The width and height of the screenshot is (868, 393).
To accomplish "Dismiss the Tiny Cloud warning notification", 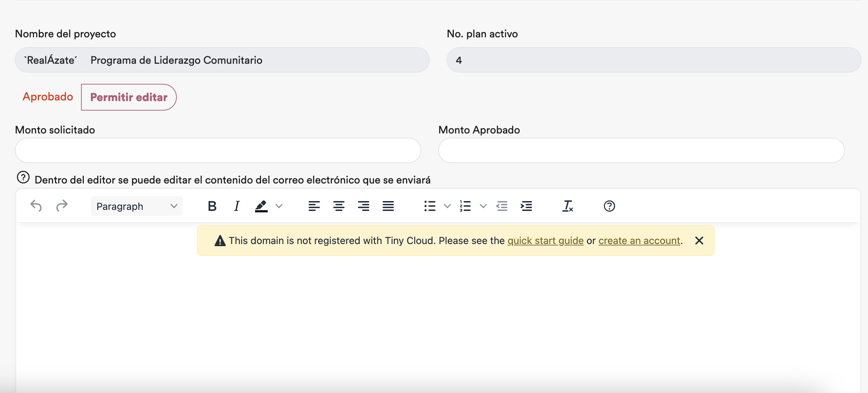I will tap(699, 241).
